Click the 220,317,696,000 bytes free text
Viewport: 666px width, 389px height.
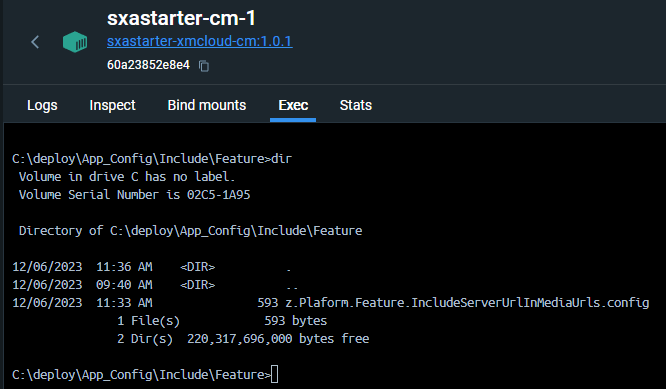click(x=278, y=339)
